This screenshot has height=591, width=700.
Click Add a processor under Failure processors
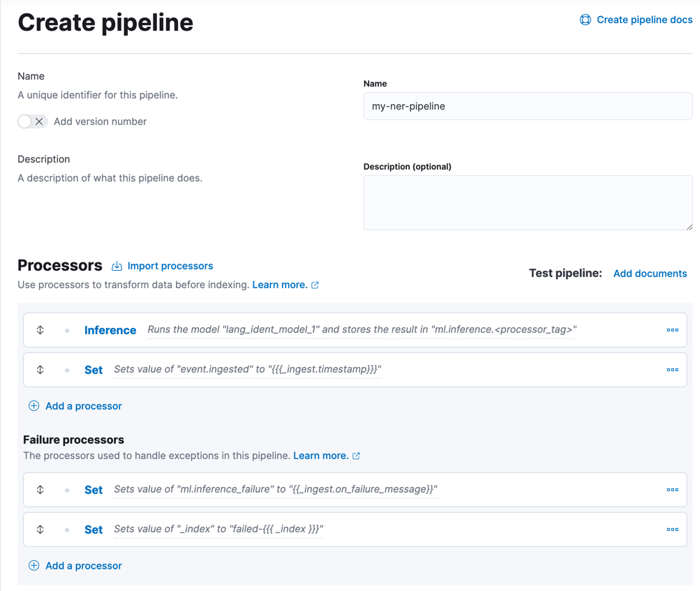75,565
